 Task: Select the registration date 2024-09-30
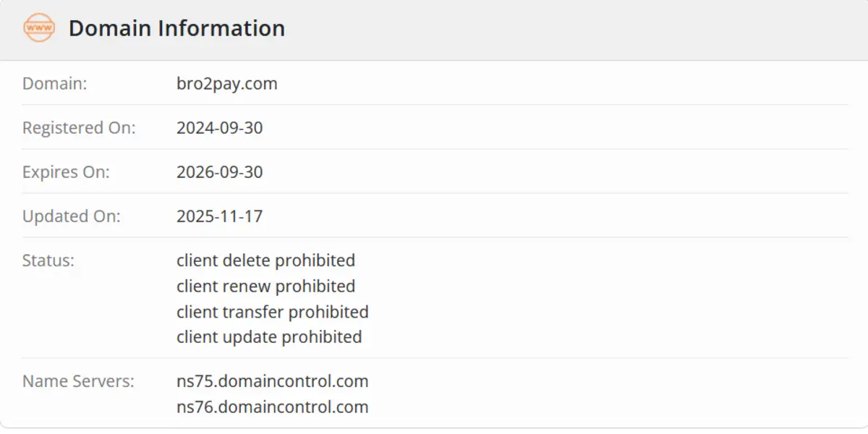[x=219, y=128]
